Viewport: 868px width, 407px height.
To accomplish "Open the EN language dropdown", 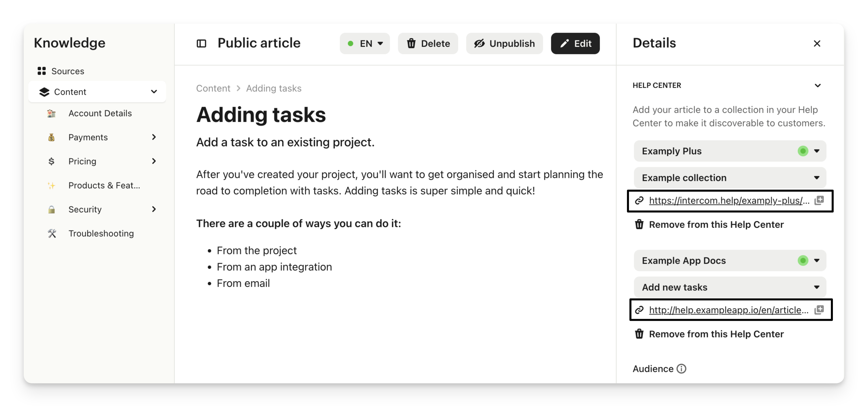I will pyautogui.click(x=365, y=43).
